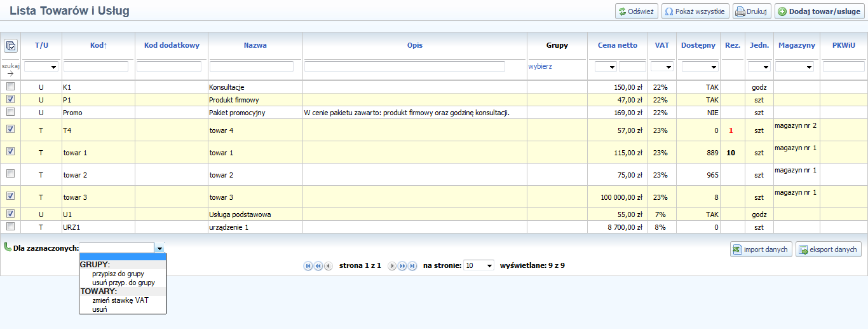Image resolution: width=868 pixels, height=329 pixels.
Task: Open the T/U filter dropdown
Action: (41, 67)
